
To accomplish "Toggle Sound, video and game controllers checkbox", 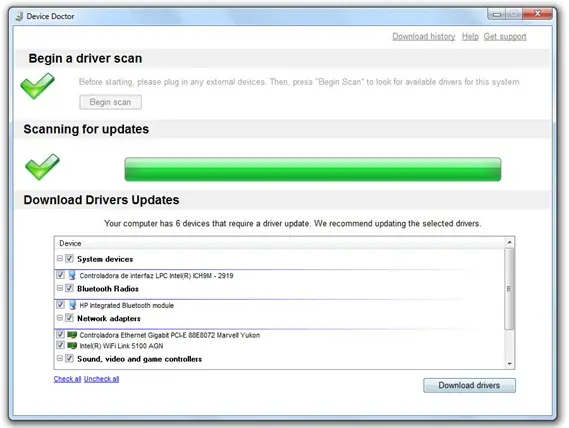I will tap(69, 359).
